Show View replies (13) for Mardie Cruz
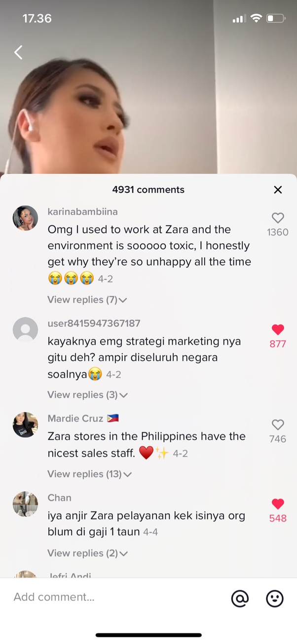This screenshot has width=297, height=644. (89, 474)
